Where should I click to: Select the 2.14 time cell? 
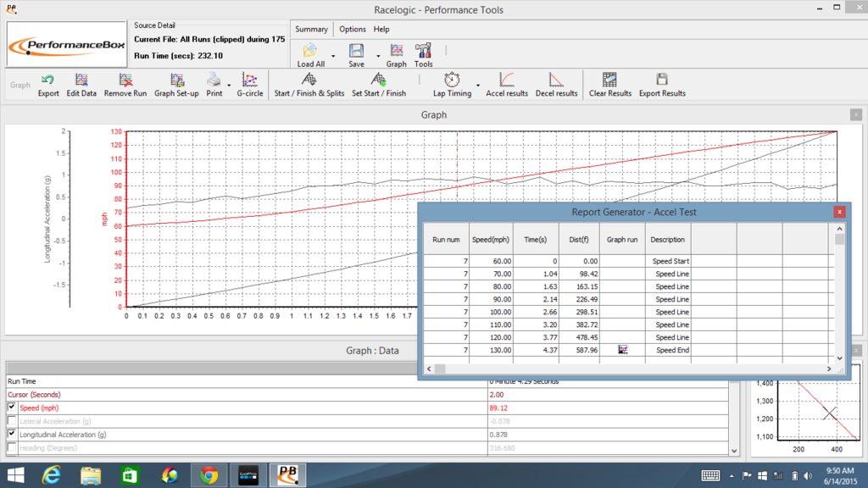point(536,299)
